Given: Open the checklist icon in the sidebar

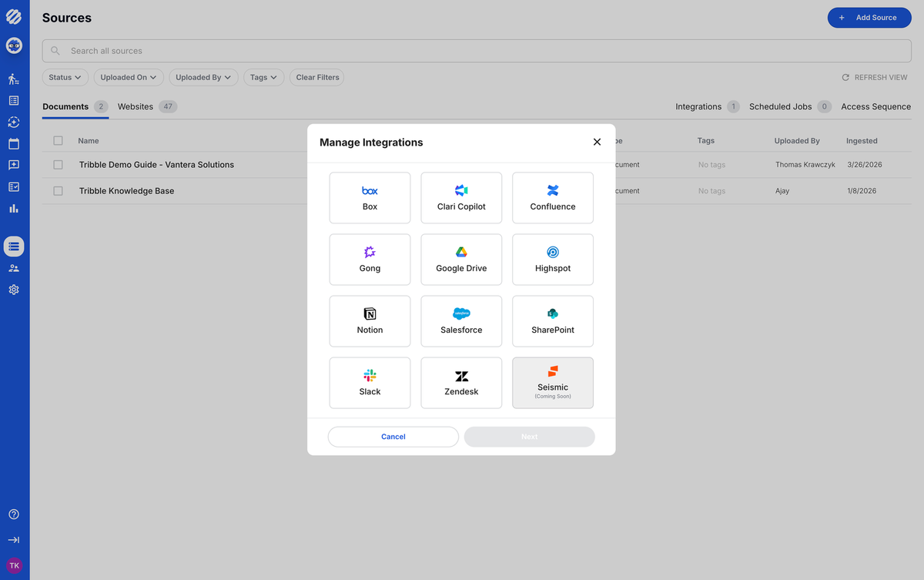Looking at the screenshot, I should [14, 186].
